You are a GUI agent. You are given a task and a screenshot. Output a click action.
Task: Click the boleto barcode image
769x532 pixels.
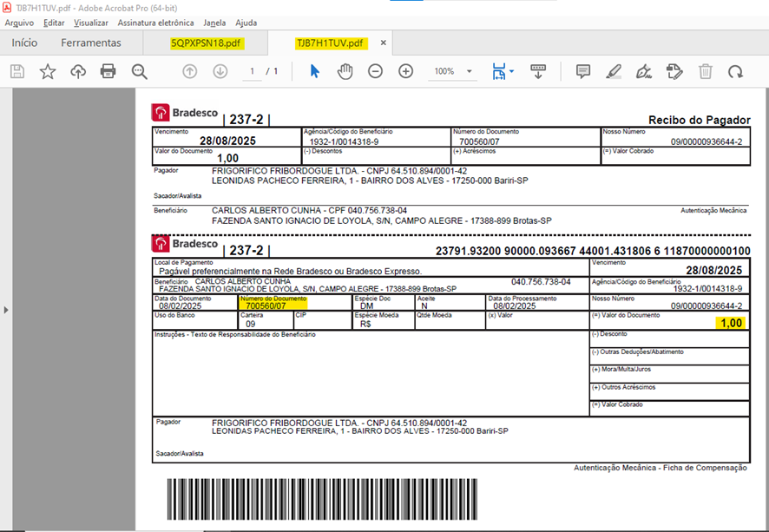tap(322, 499)
